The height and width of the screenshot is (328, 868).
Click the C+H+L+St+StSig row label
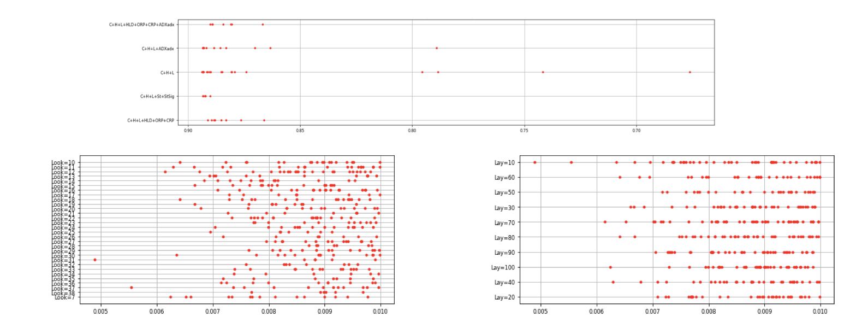pos(157,97)
